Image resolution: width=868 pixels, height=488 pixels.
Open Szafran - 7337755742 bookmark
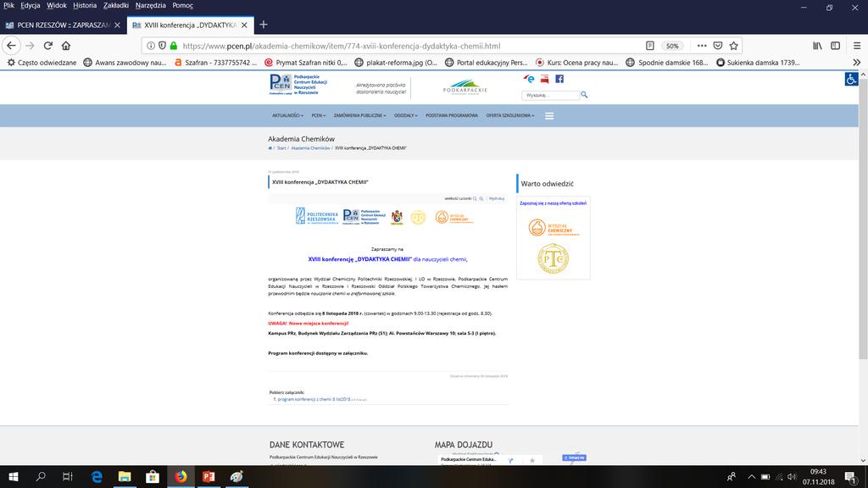pos(215,63)
